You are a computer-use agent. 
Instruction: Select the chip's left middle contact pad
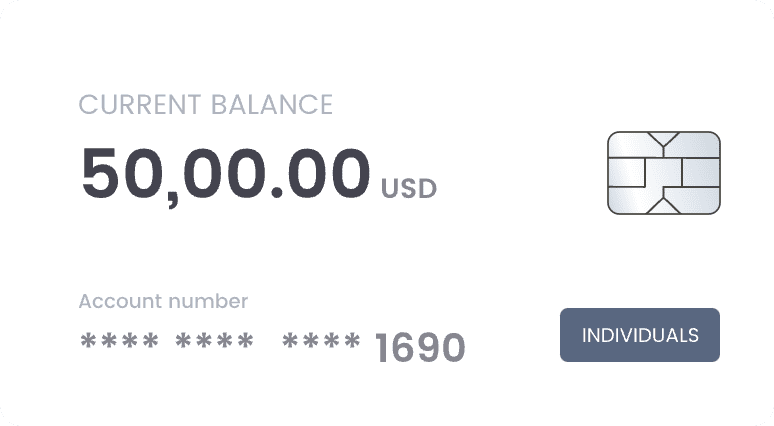[626, 173]
